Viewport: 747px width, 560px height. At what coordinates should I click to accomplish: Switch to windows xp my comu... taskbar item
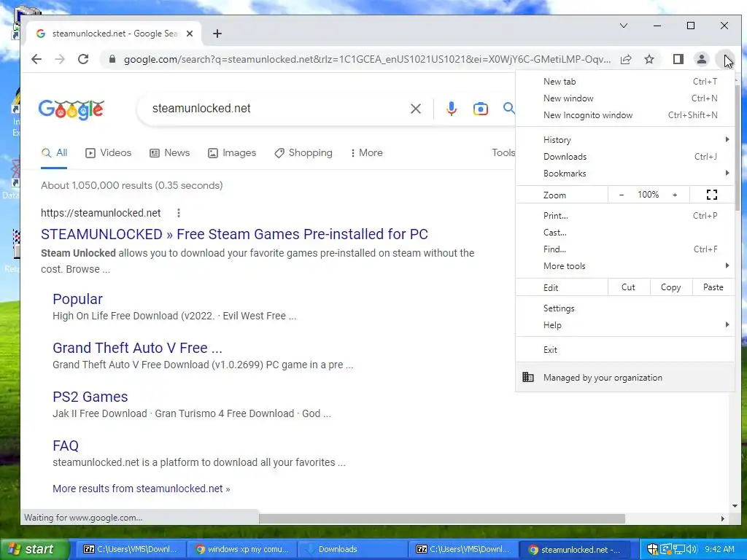pyautogui.click(x=241, y=549)
